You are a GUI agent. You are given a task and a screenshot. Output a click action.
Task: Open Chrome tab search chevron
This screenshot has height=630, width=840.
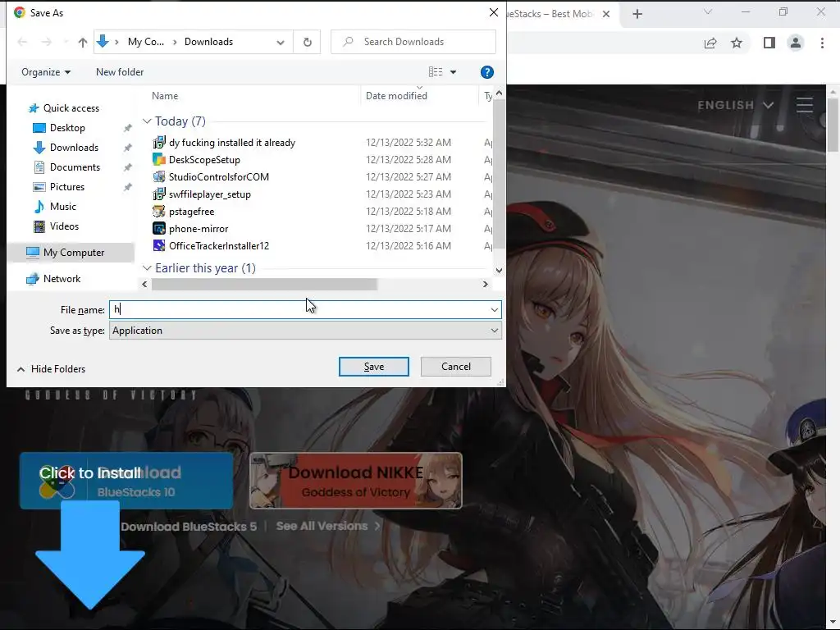click(708, 11)
